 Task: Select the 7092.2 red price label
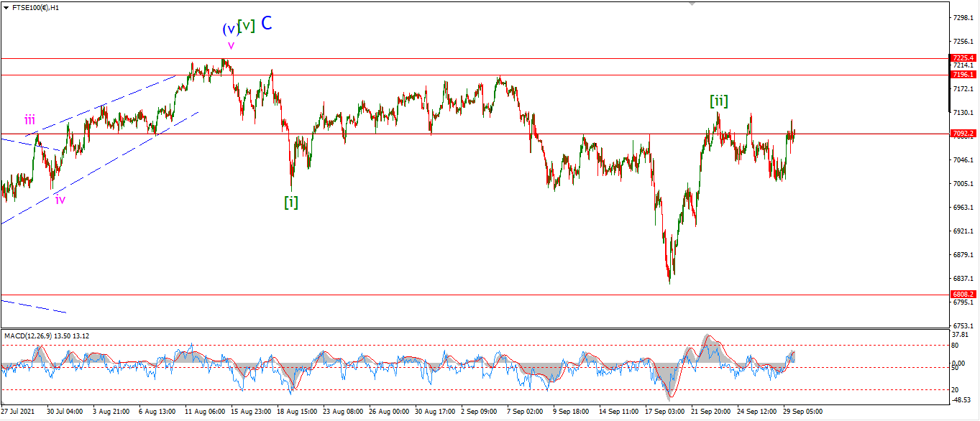point(963,134)
